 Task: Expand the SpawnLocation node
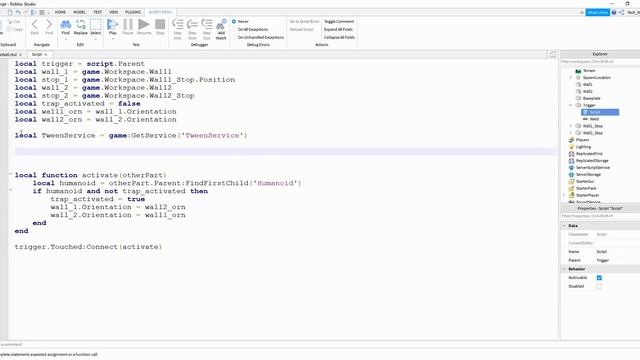[571, 78]
